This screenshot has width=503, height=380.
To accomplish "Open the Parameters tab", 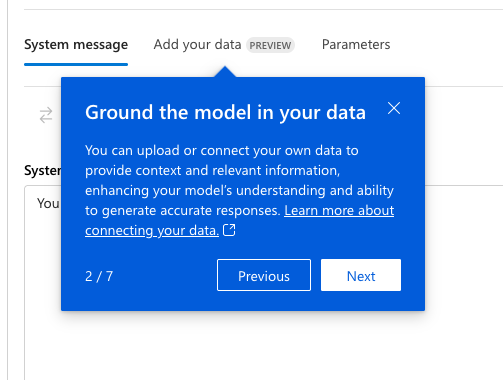I will pos(356,44).
